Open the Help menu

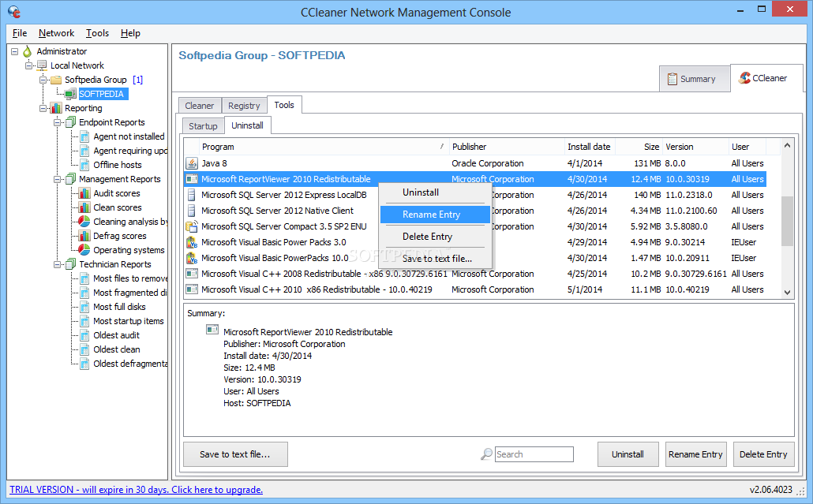click(131, 33)
